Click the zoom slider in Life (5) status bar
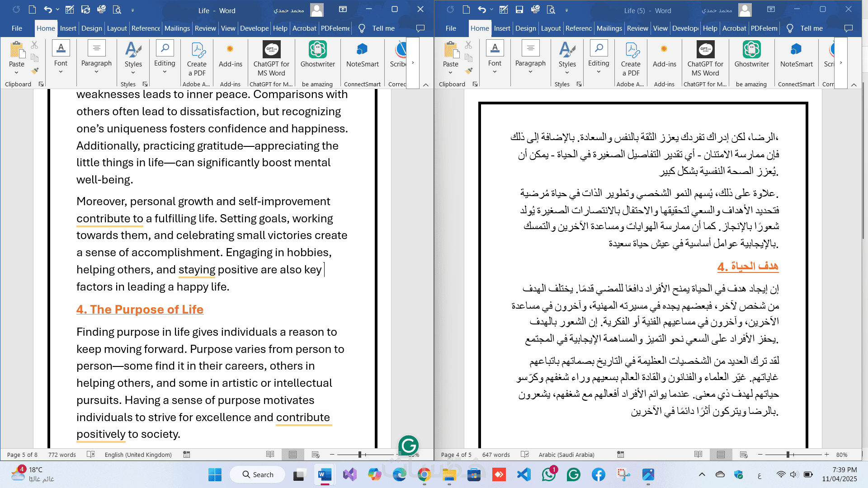868x488 pixels. point(788,455)
